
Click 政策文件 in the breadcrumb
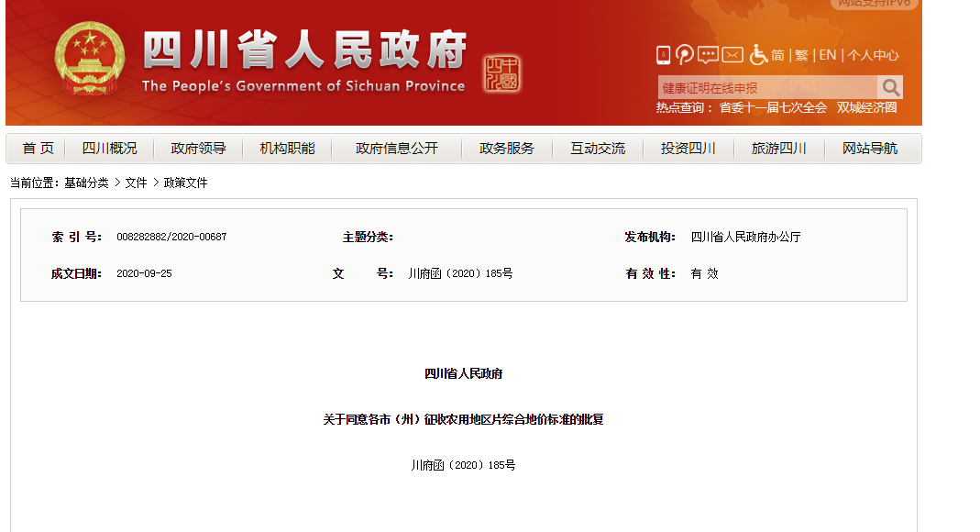click(186, 183)
